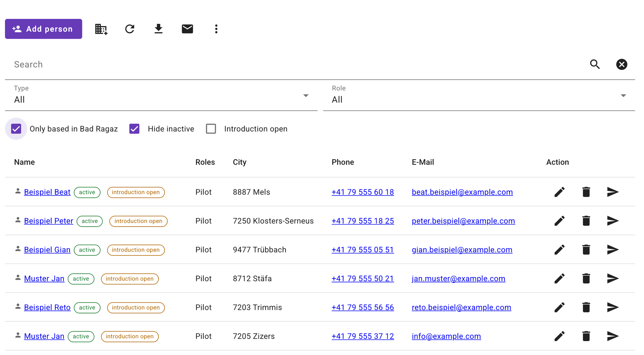Open the three-dot more options menu

coord(216,29)
